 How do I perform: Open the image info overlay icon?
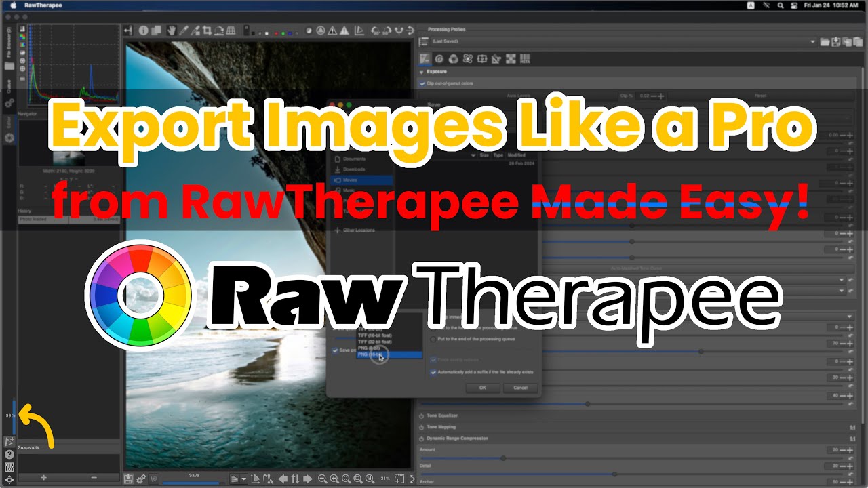143,30
